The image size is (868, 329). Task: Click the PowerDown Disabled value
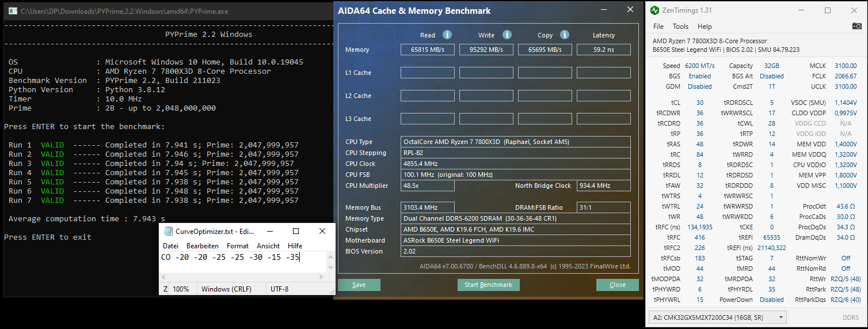coord(771,300)
